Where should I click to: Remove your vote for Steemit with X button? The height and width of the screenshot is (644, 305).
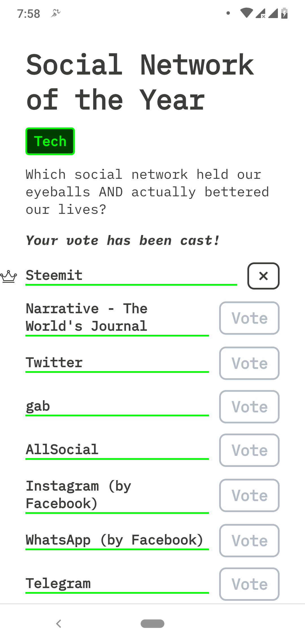tap(263, 276)
